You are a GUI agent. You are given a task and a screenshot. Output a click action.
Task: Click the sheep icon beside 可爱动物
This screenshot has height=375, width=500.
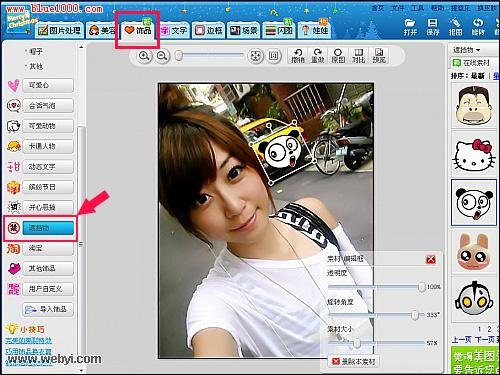(14, 126)
